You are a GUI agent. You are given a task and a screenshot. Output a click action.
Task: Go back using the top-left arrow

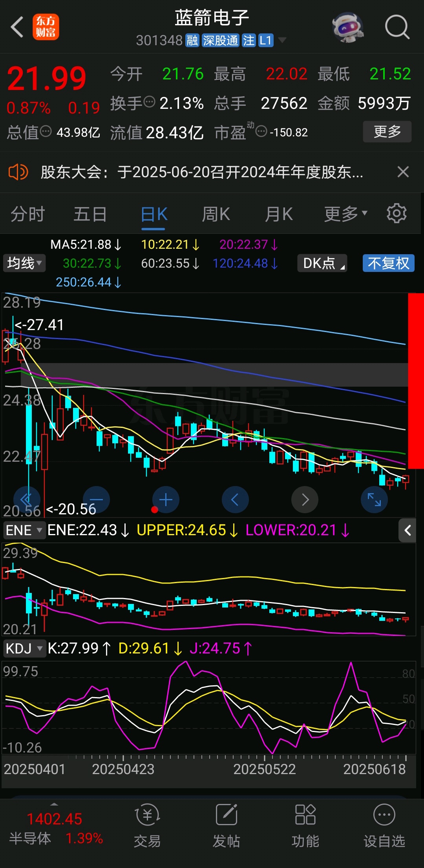pyautogui.click(x=17, y=27)
